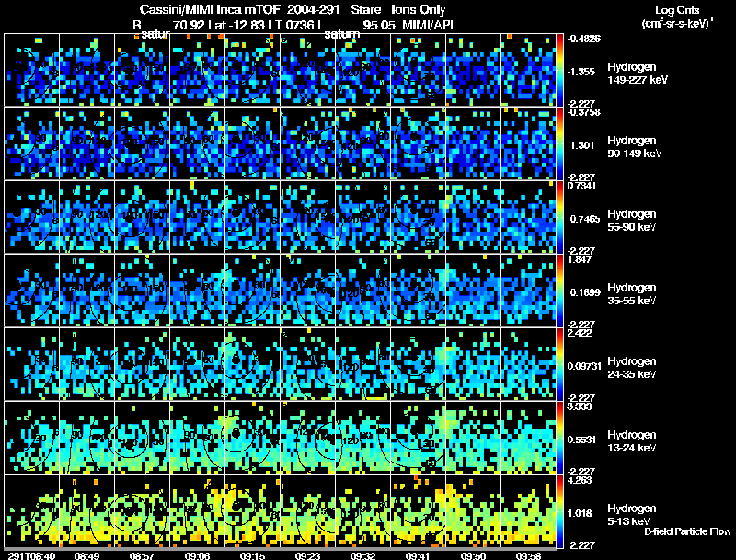Click the 0.7465 color scale value

pos(583,219)
